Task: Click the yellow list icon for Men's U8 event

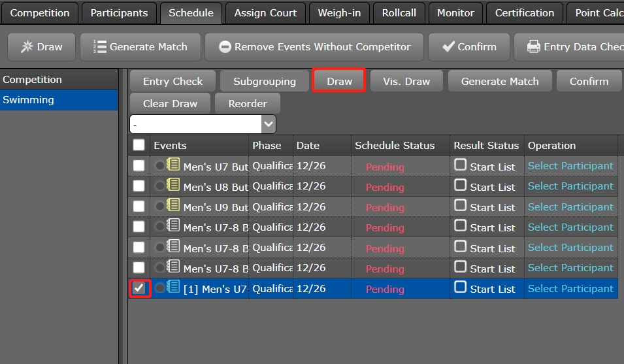Action: [x=174, y=186]
